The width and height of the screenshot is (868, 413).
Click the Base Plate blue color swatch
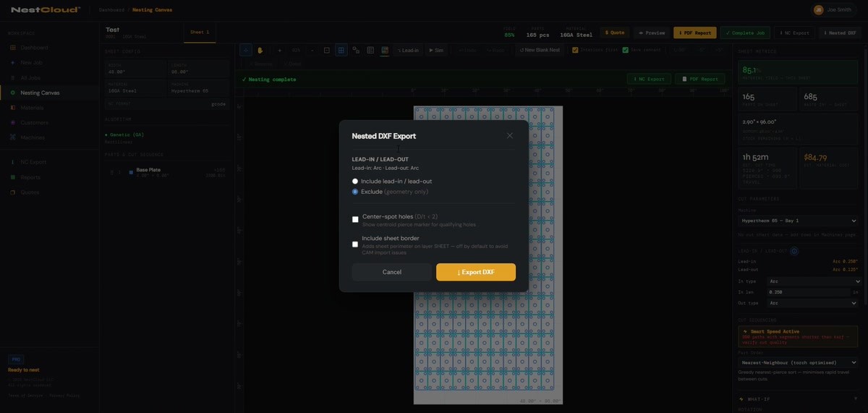pyautogui.click(x=131, y=172)
